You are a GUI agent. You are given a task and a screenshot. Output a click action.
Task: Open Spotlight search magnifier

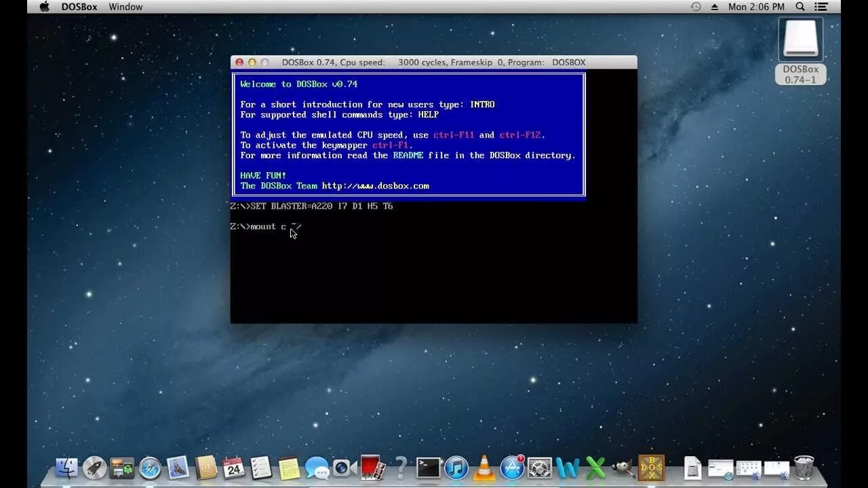point(800,7)
